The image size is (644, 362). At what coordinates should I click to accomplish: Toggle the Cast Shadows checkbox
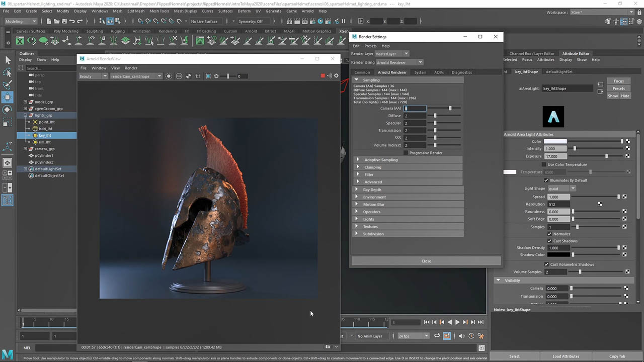click(x=550, y=241)
